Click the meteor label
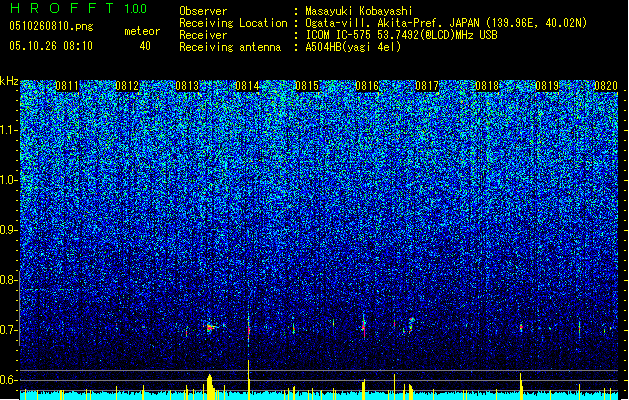This screenshot has width=629, height=400. click(x=142, y=31)
